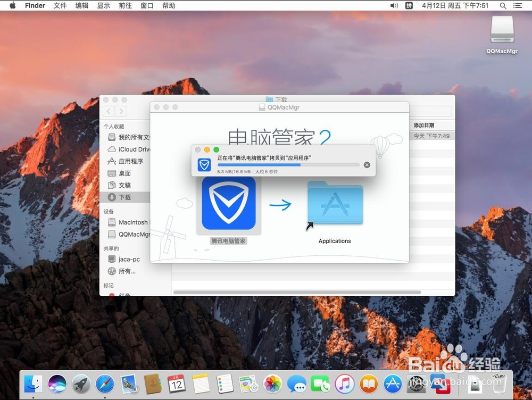This screenshot has height=400, width=532.
Task: Select the 腾讯电脑管家 app icon
Action: click(x=229, y=203)
